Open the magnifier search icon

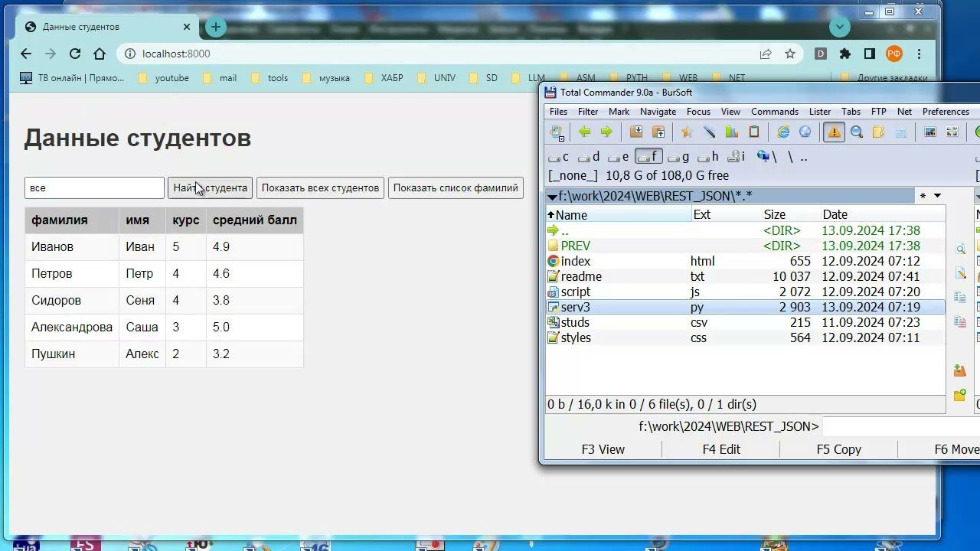click(857, 132)
